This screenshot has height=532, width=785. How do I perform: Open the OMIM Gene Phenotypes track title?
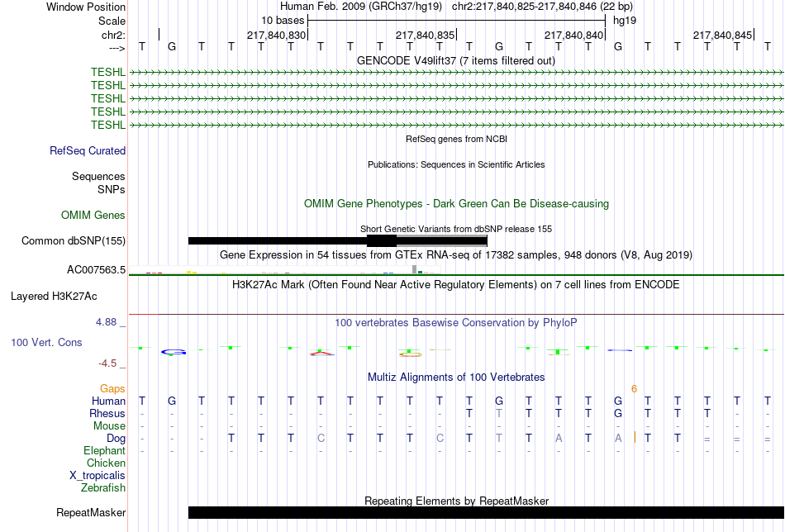(456, 204)
